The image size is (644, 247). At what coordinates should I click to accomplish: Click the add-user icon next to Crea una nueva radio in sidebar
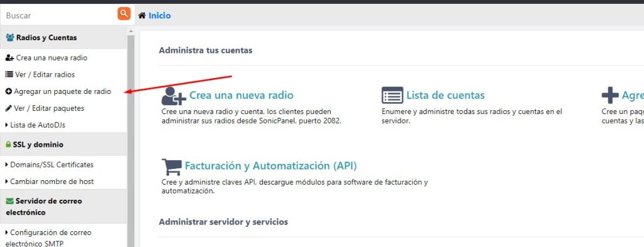tap(10, 58)
